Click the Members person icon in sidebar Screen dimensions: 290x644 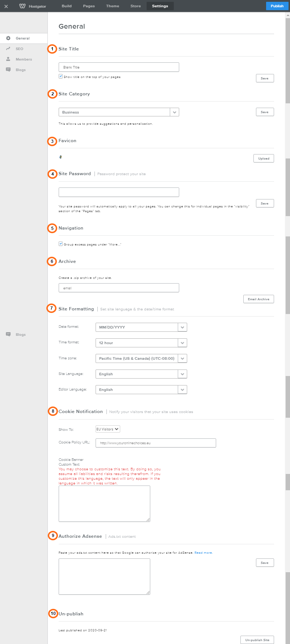(8, 59)
